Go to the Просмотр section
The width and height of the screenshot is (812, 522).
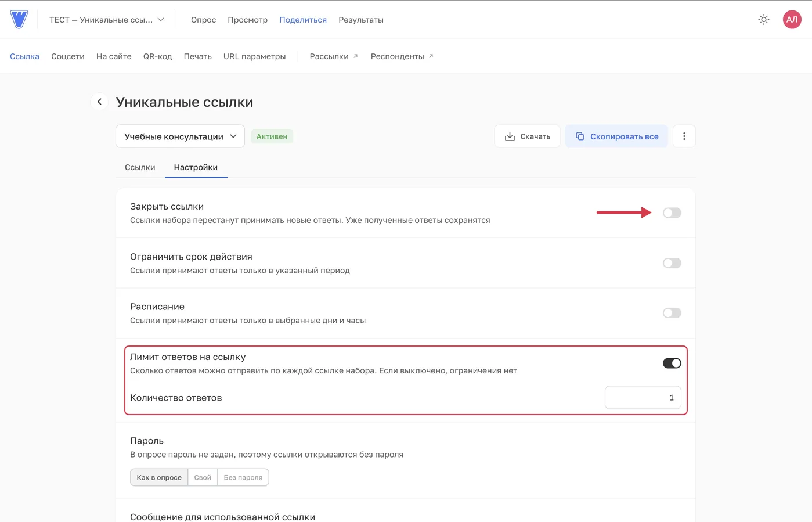pos(247,20)
